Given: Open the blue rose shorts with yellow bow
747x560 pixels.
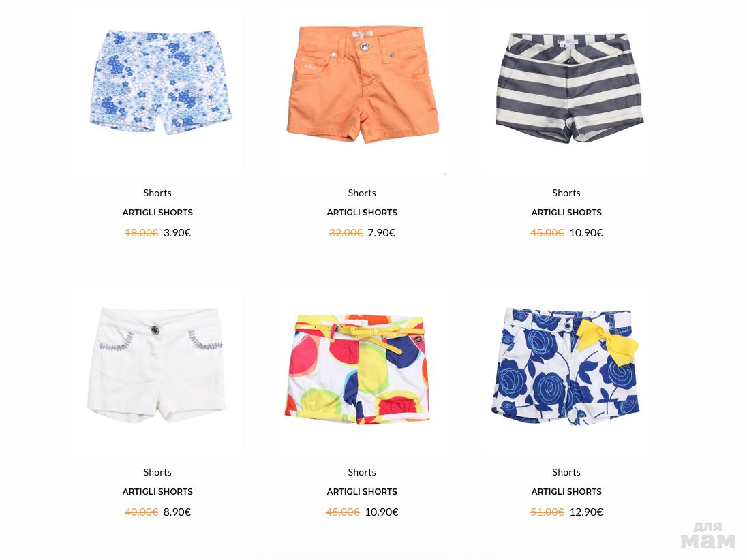Looking at the screenshot, I should point(566,367).
